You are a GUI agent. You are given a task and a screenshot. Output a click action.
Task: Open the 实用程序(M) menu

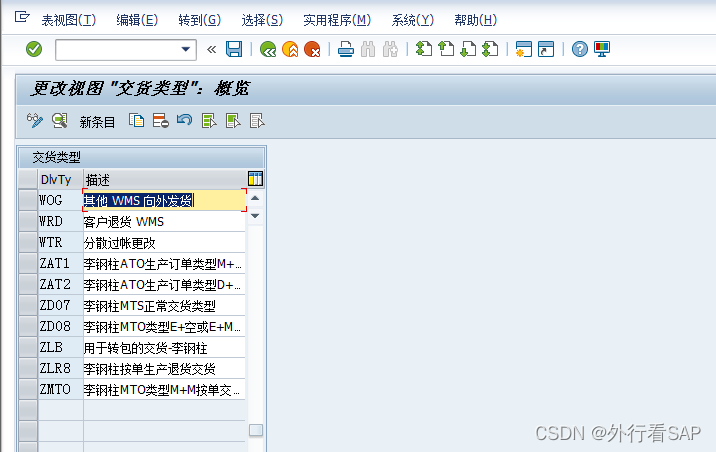click(337, 20)
